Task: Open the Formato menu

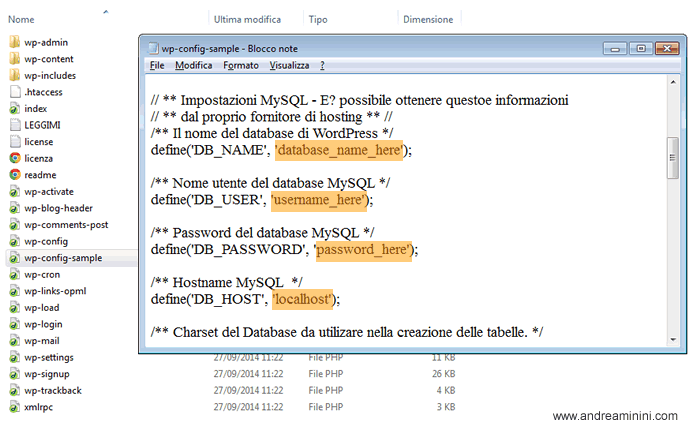Action: coord(241,65)
